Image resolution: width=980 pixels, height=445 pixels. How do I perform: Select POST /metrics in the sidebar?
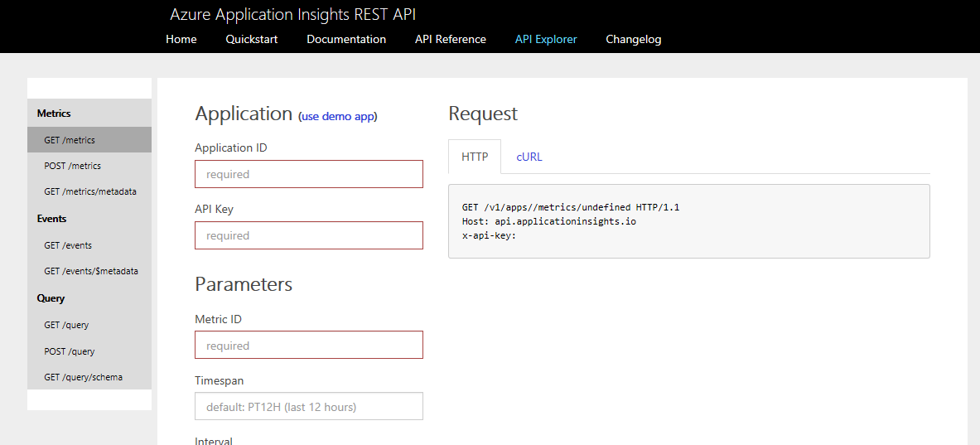89,166
